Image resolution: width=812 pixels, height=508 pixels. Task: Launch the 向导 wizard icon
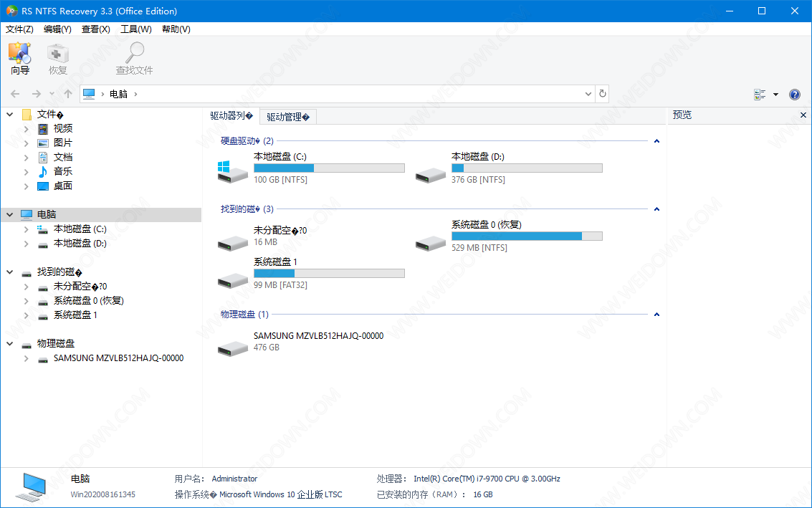[19, 58]
